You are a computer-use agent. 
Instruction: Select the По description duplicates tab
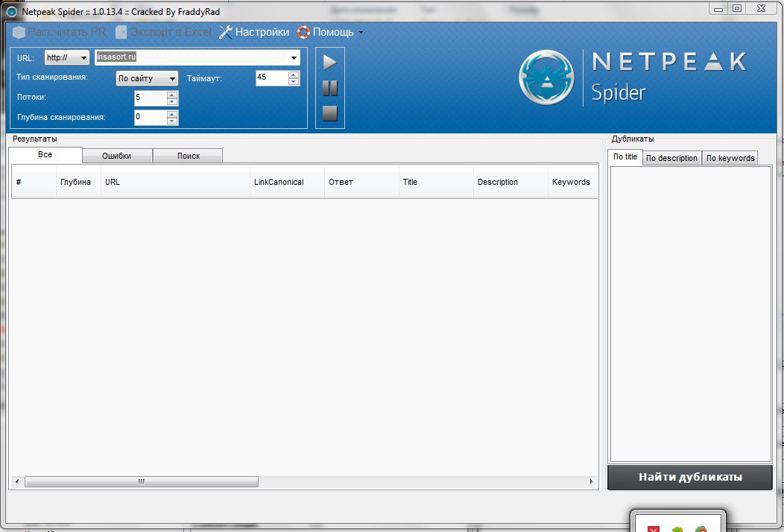tap(672, 158)
